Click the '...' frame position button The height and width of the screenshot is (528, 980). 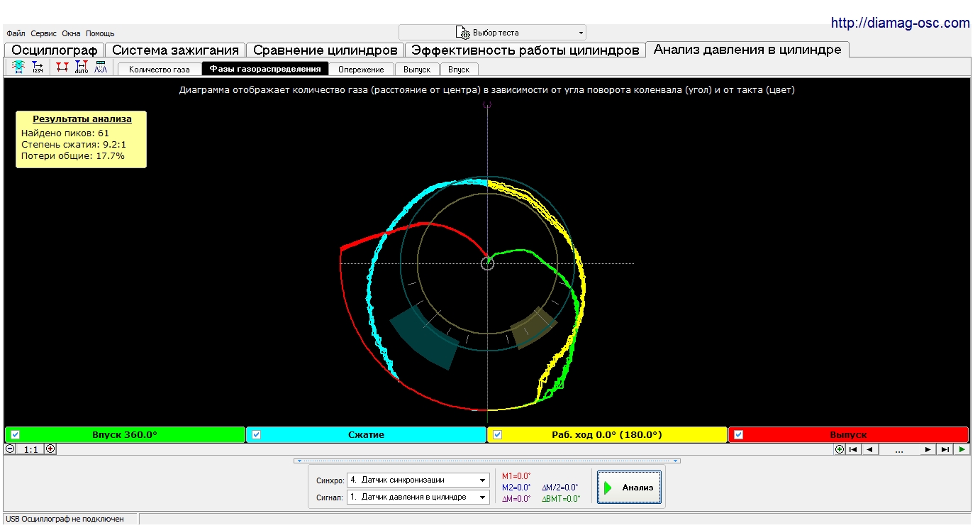(x=899, y=449)
